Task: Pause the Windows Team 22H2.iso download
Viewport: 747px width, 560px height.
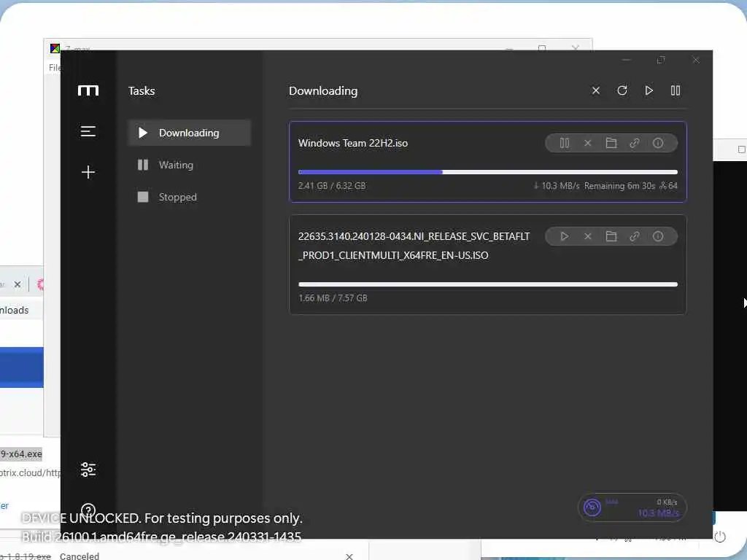Action: 565,143
